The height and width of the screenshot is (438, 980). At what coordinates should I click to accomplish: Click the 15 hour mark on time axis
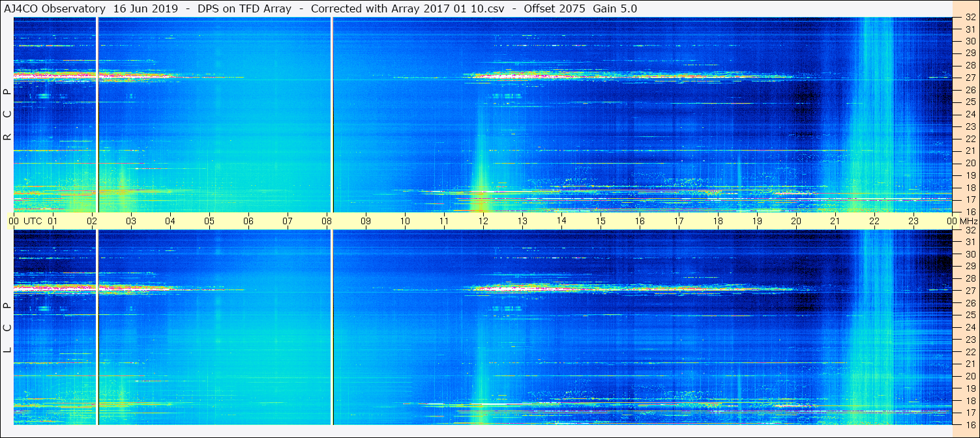click(x=601, y=221)
